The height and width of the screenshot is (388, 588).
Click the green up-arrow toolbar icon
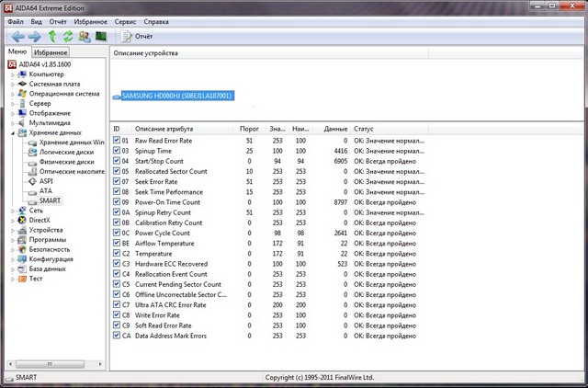(52, 37)
